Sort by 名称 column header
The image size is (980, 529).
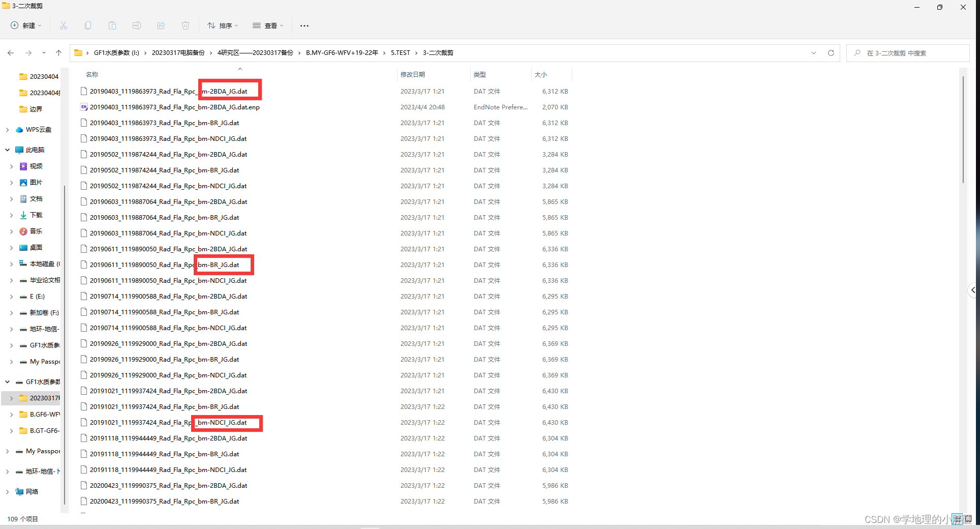(92, 75)
